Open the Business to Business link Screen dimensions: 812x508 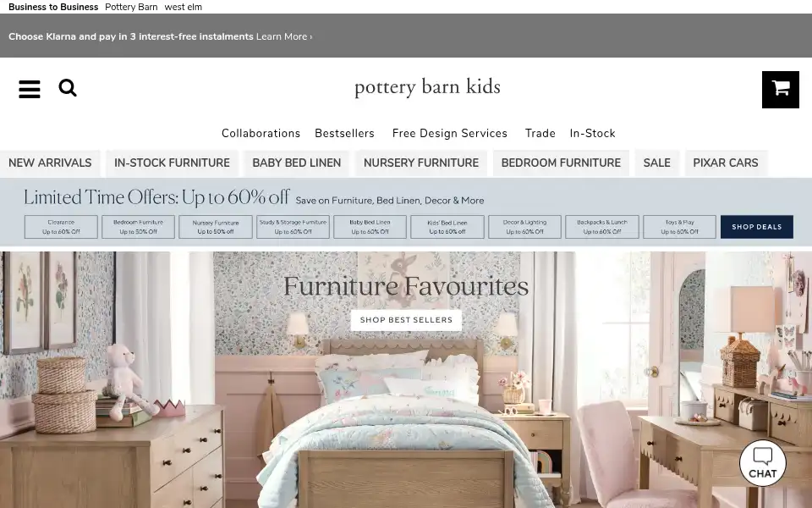tap(53, 7)
